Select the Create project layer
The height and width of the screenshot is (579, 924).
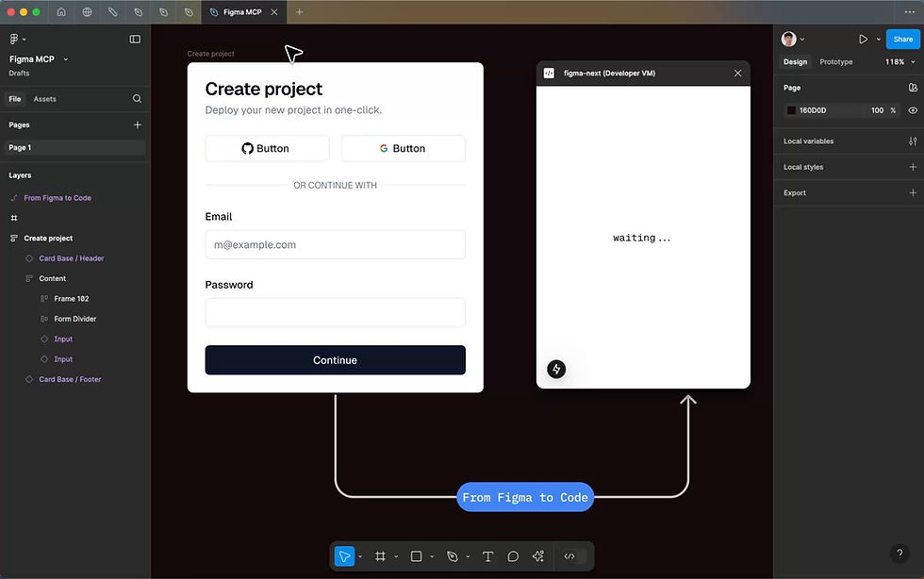(x=48, y=239)
